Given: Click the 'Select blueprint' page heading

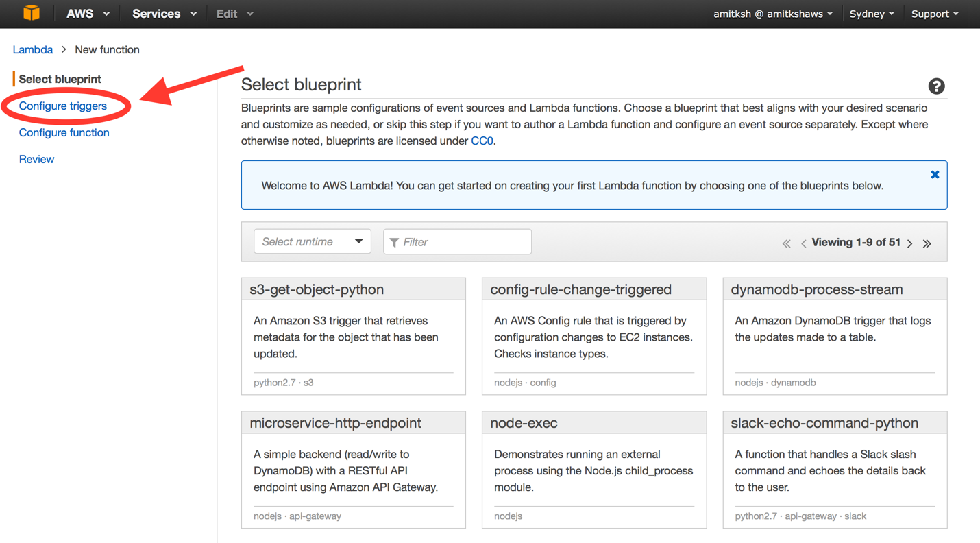Looking at the screenshot, I should point(301,84).
